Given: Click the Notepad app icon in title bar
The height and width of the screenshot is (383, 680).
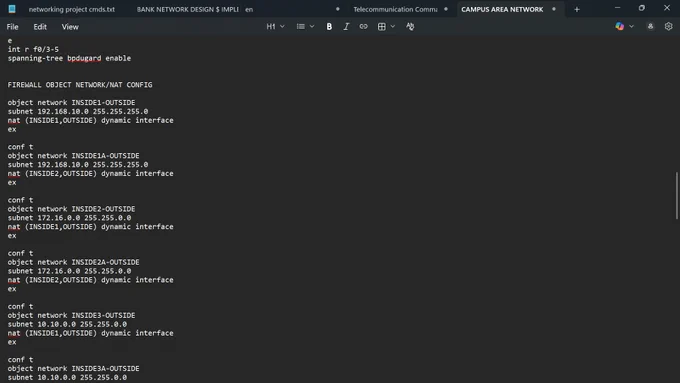Looking at the screenshot, I should pos(12,9).
